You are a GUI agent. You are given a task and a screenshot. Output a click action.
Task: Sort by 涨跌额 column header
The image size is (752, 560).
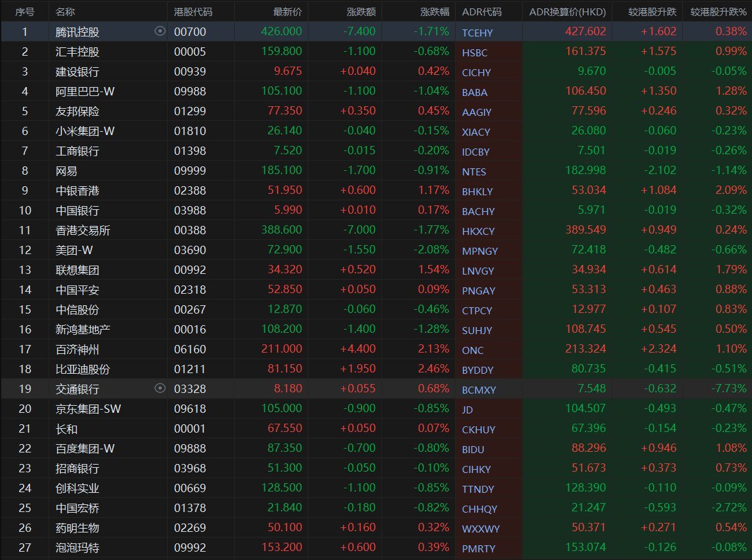tap(361, 12)
